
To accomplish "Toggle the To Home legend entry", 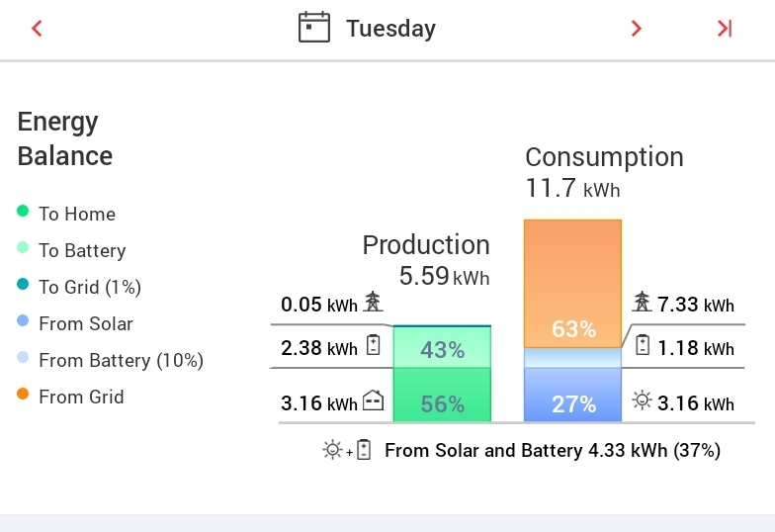I will 76,214.
